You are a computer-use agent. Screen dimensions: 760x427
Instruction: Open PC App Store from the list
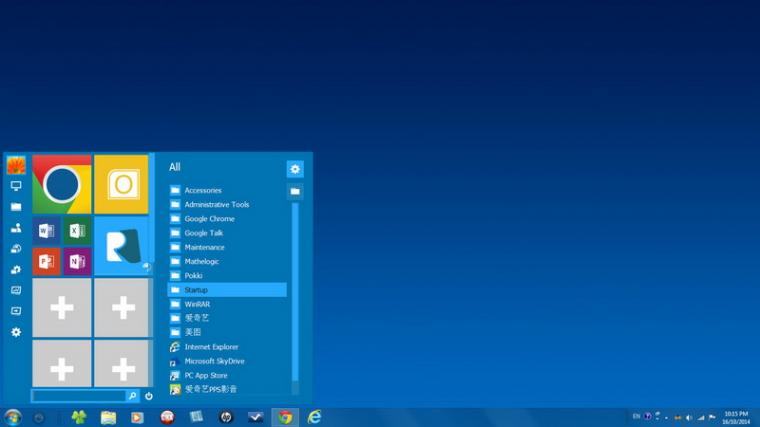coord(203,375)
